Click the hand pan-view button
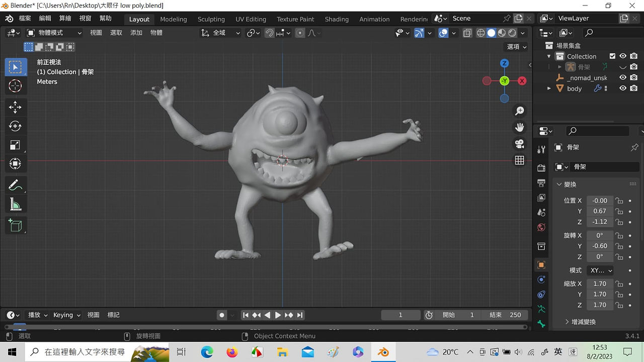This screenshot has width=644, height=362. pyautogui.click(x=519, y=127)
